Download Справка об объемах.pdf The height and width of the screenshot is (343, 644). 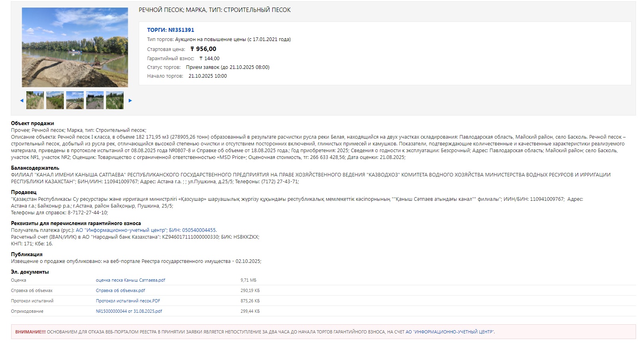coord(120,290)
